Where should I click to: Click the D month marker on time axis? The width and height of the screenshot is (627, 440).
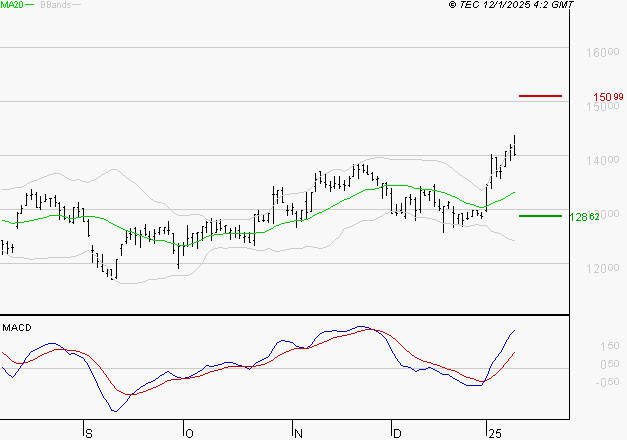(397, 434)
